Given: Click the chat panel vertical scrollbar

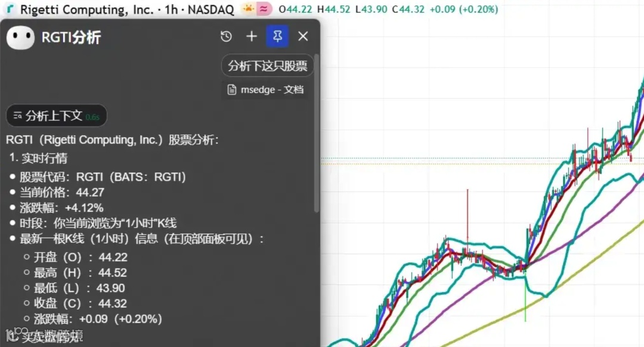Looking at the screenshot, I should 316,132.
